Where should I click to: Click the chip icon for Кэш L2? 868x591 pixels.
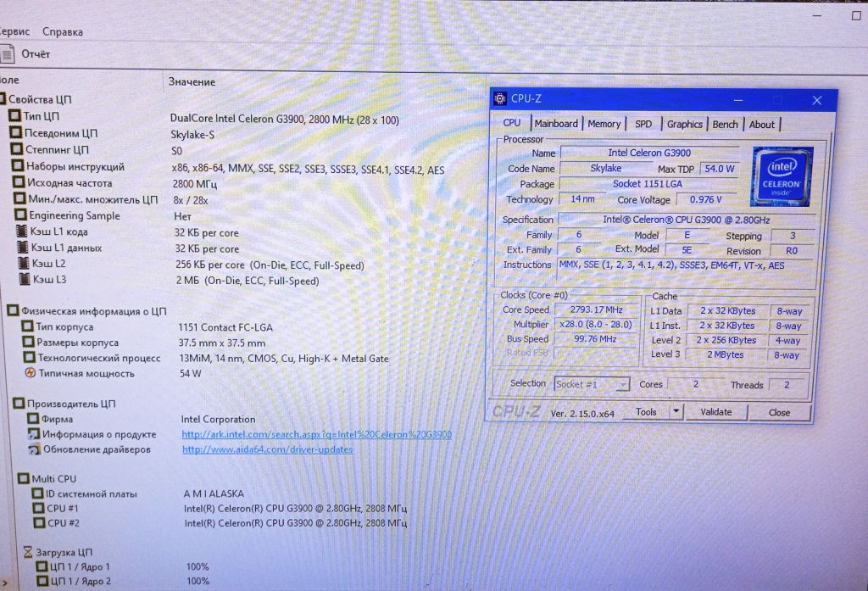(24, 263)
